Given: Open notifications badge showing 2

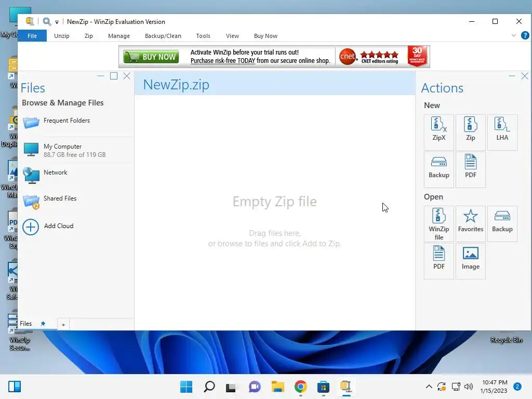Looking at the screenshot, I should tap(517, 387).
